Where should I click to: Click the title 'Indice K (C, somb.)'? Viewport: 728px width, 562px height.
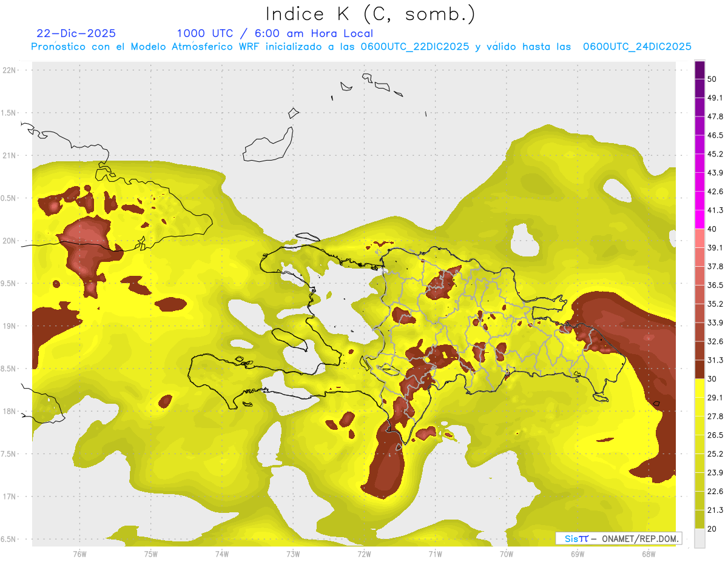(x=371, y=14)
